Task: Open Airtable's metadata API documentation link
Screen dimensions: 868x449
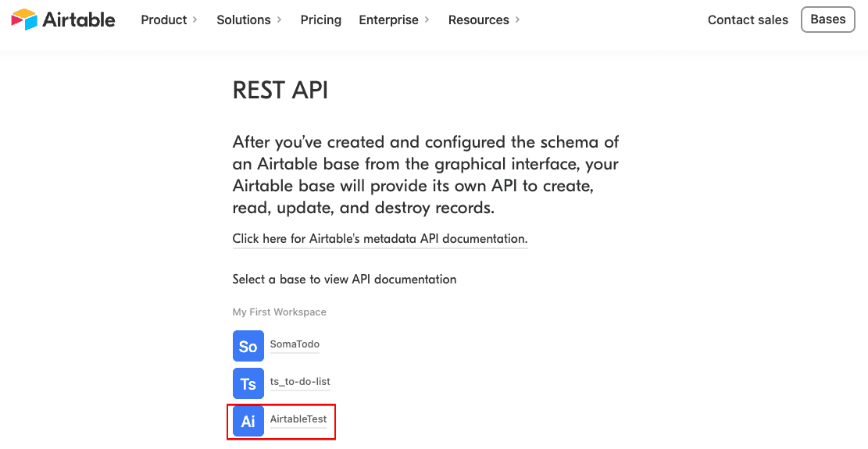Action: point(380,239)
